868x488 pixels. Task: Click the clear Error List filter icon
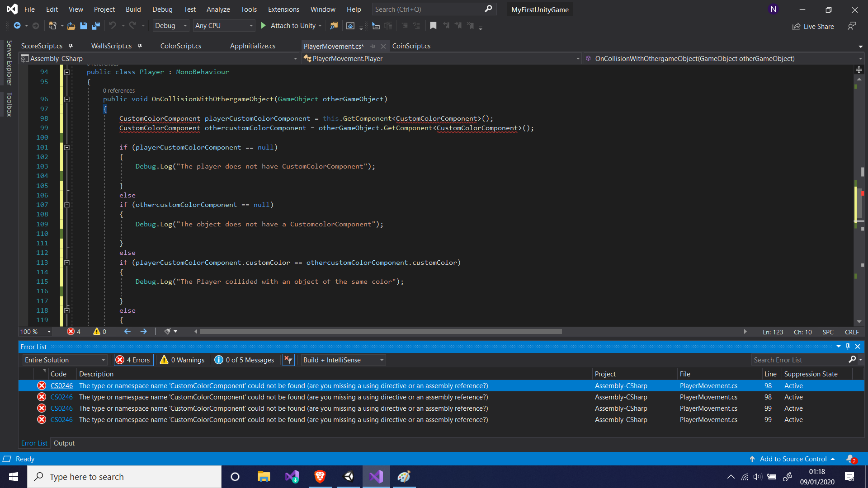coord(288,360)
